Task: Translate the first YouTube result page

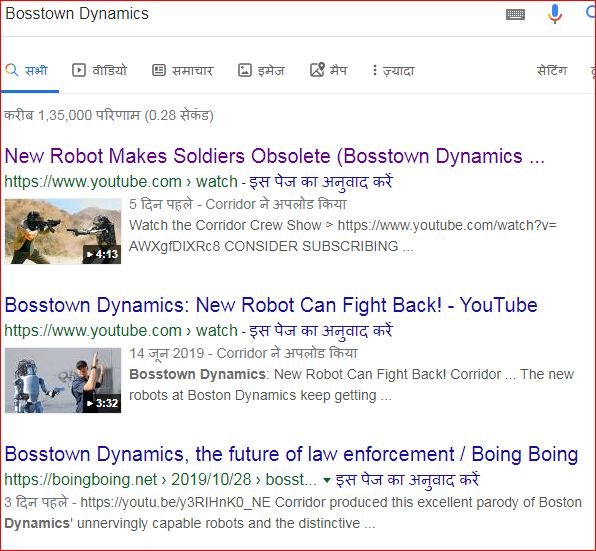Action: pos(320,182)
